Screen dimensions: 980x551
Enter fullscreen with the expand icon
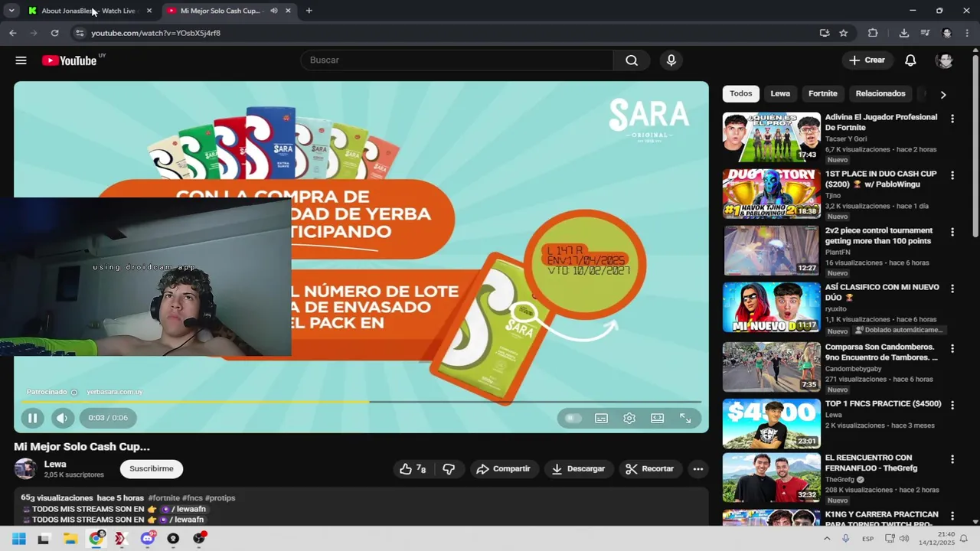[x=685, y=418]
